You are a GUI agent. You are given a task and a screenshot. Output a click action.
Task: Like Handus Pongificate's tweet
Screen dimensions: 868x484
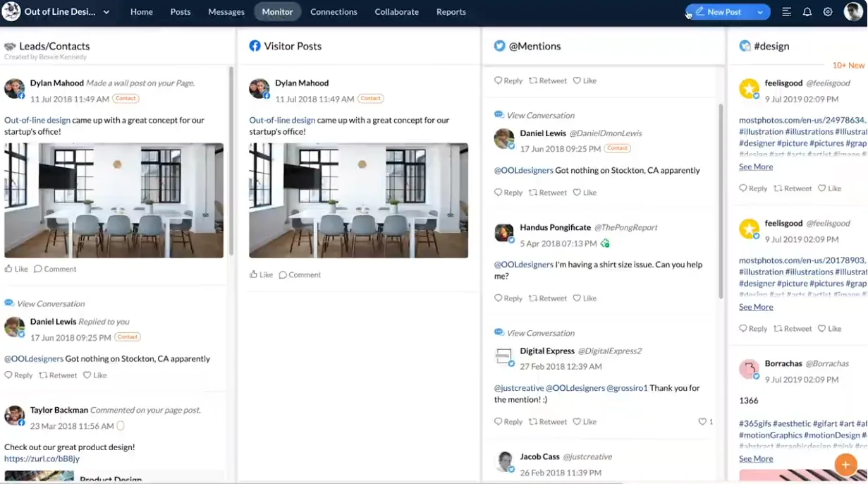pos(585,298)
